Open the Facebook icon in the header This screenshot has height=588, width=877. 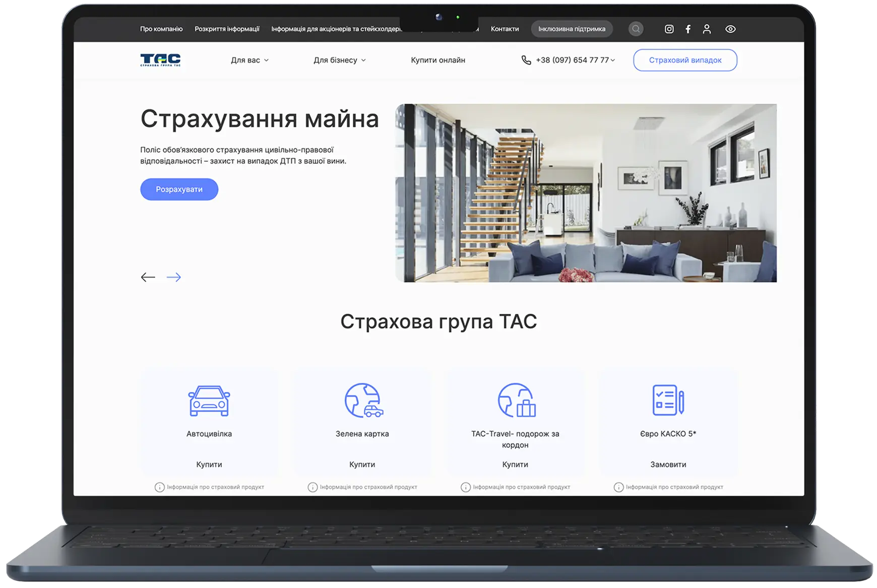[x=688, y=29]
